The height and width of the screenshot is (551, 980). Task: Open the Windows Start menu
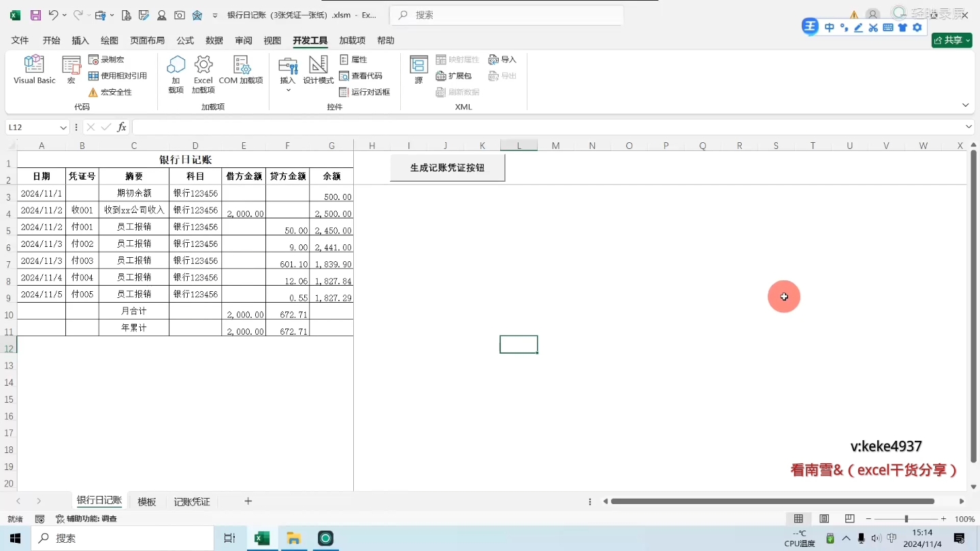pyautogui.click(x=15, y=539)
